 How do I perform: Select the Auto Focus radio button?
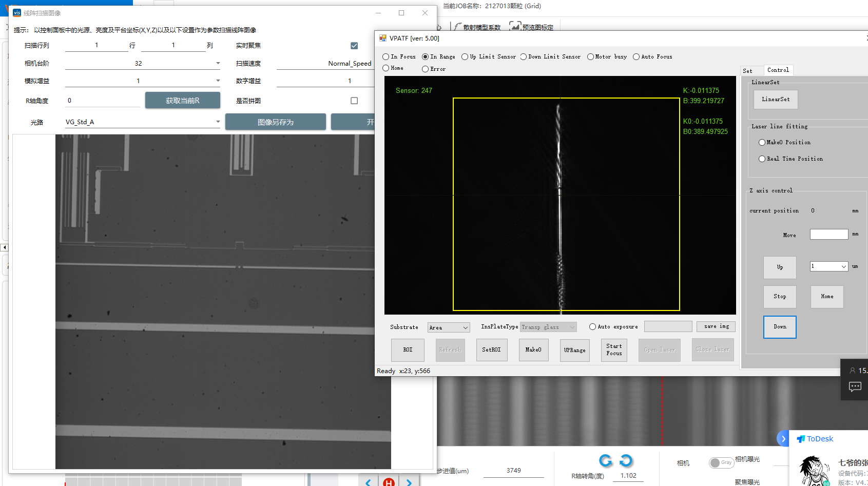[636, 57]
